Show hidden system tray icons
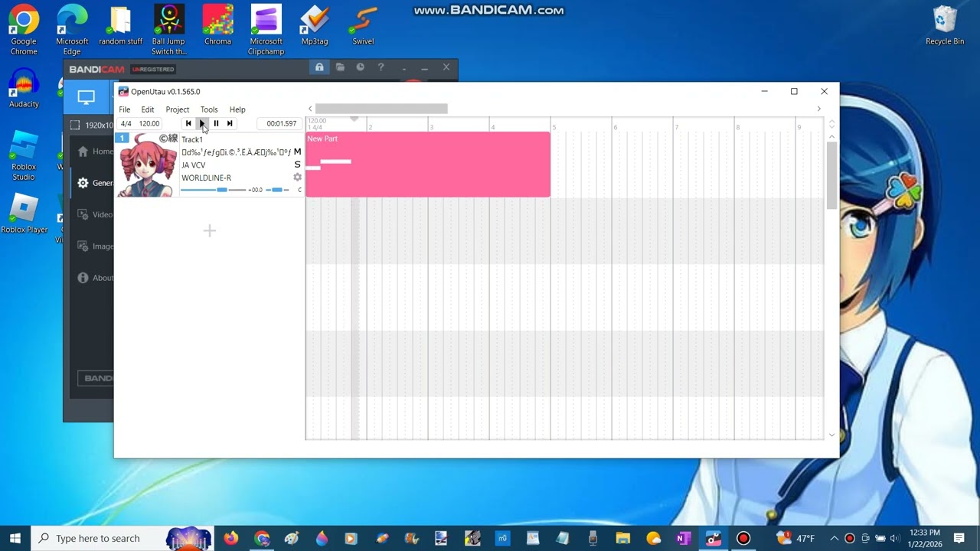Viewport: 980px width, 551px height. tap(834, 538)
